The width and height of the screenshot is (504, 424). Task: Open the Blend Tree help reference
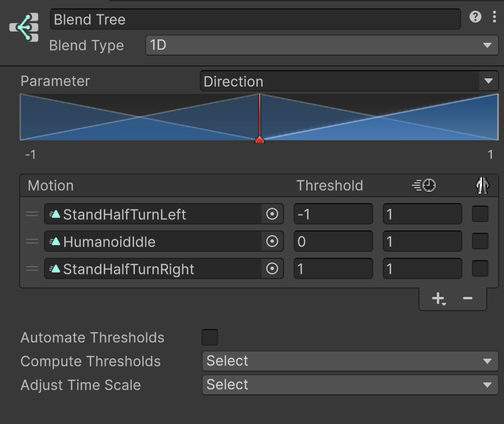pos(475,17)
